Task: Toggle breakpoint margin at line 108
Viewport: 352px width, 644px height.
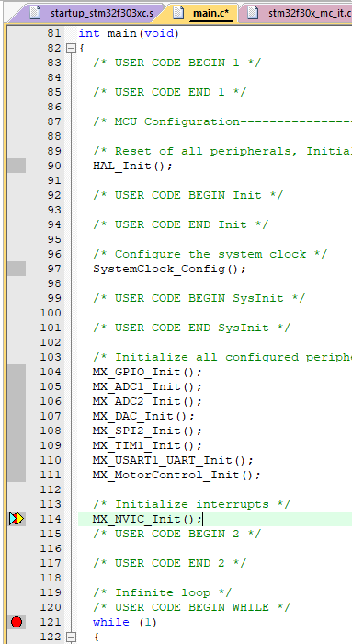Action: [17, 431]
